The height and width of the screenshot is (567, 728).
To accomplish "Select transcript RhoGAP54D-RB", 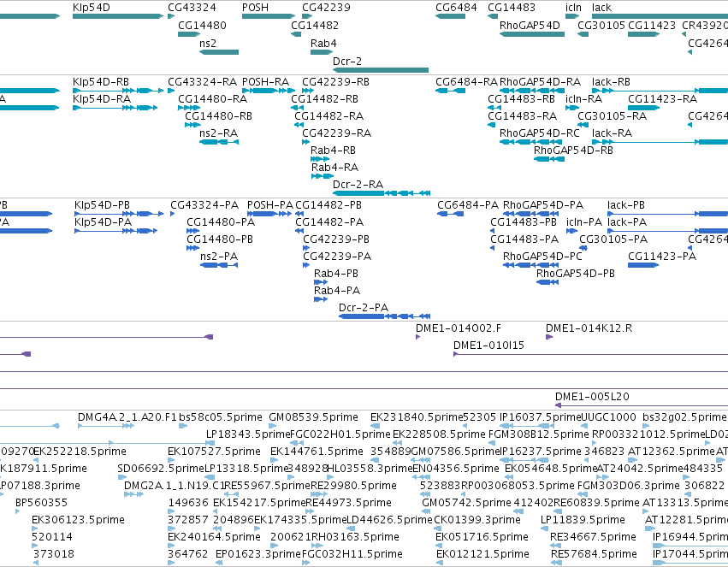I will tap(573, 151).
